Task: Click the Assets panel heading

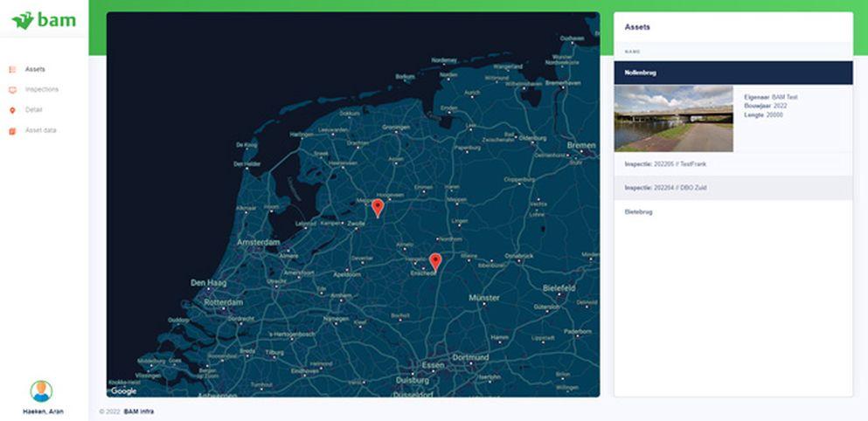Action: point(637,27)
